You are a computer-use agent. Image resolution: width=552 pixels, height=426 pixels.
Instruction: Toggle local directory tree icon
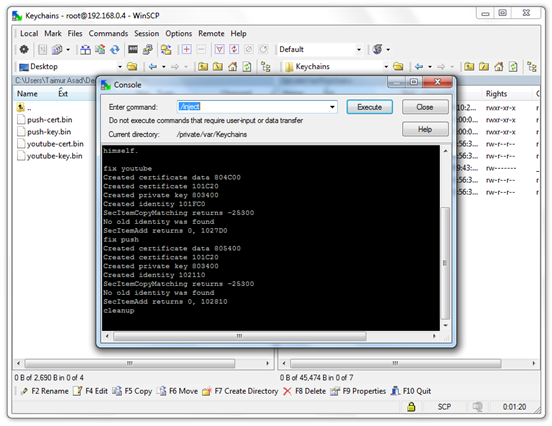(266, 66)
